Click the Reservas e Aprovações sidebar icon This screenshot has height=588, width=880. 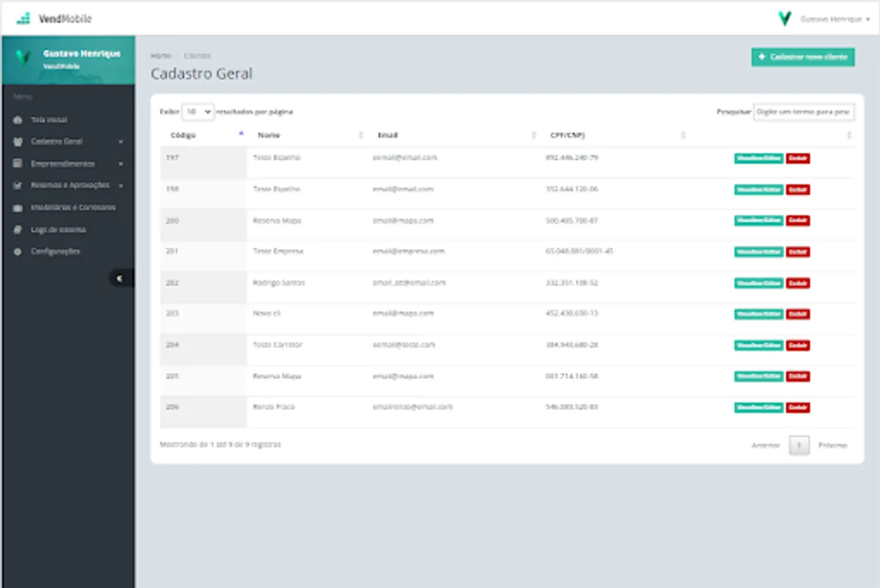pyautogui.click(x=18, y=186)
